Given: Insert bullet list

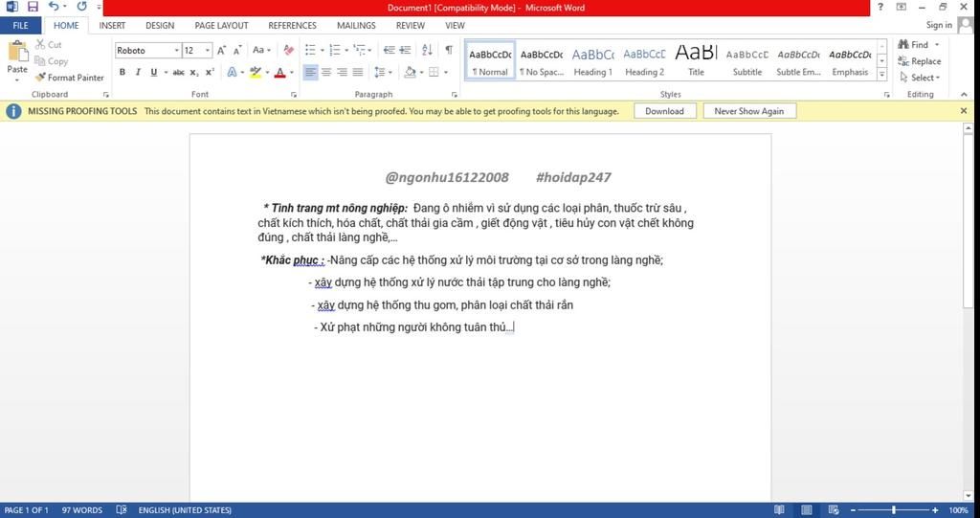Looking at the screenshot, I should (x=310, y=50).
